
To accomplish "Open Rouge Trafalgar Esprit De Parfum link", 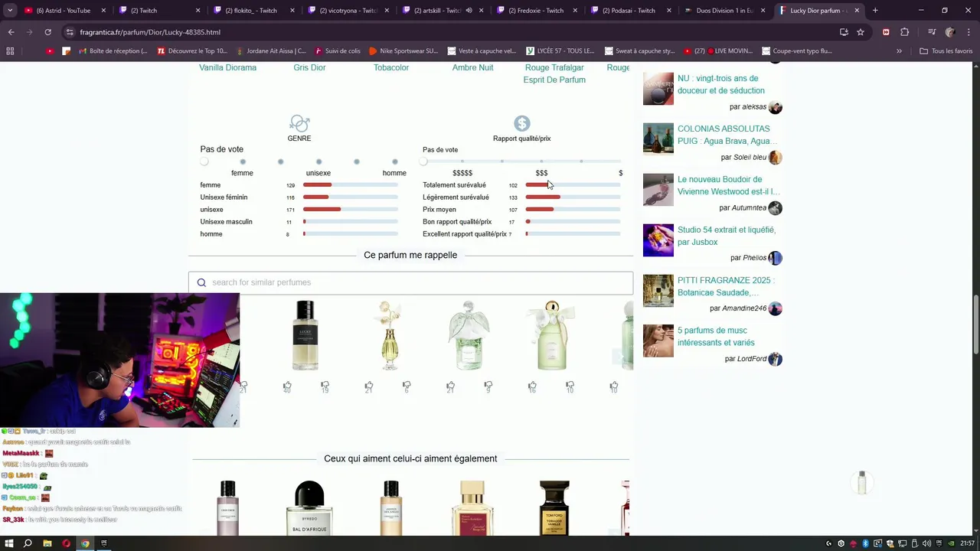I will click(x=554, y=73).
